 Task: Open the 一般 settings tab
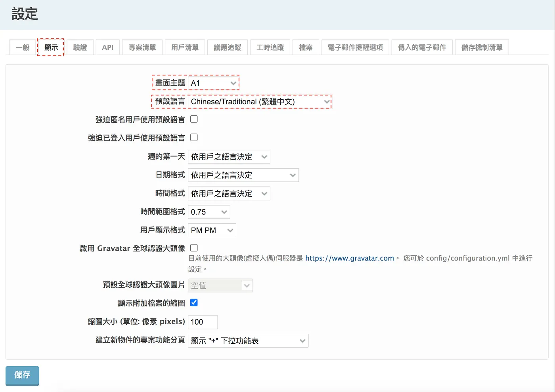coord(23,48)
